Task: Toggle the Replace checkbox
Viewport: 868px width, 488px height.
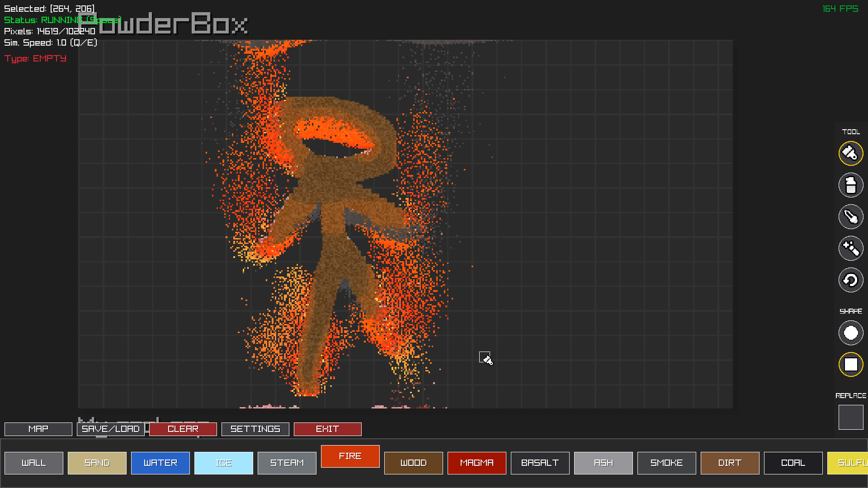Action: click(x=850, y=417)
